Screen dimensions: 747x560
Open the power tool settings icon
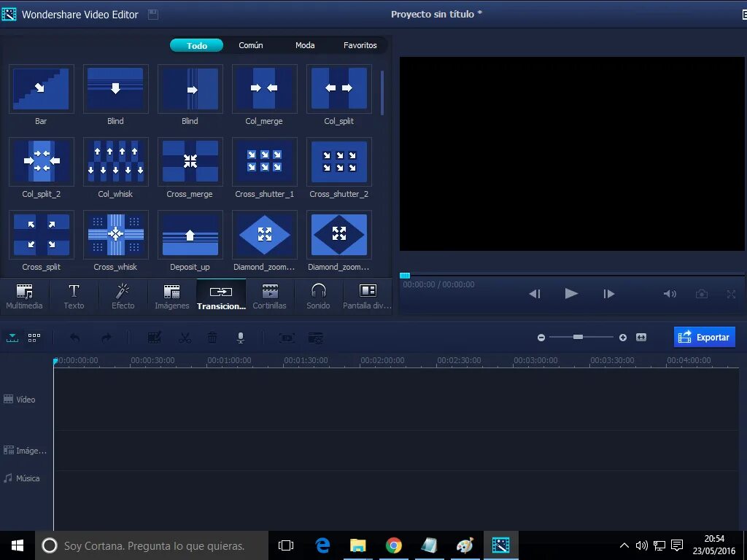tap(315, 338)
